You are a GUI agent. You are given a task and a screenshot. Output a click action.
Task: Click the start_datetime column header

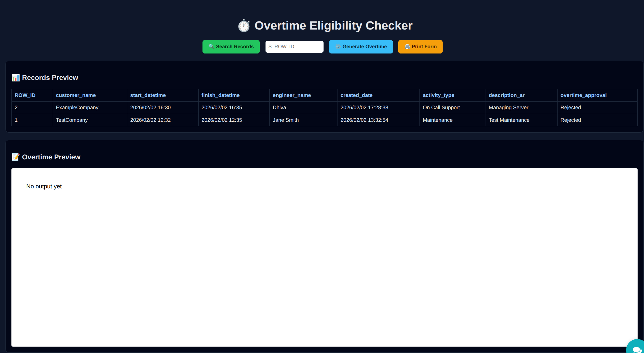coord(148,95)
